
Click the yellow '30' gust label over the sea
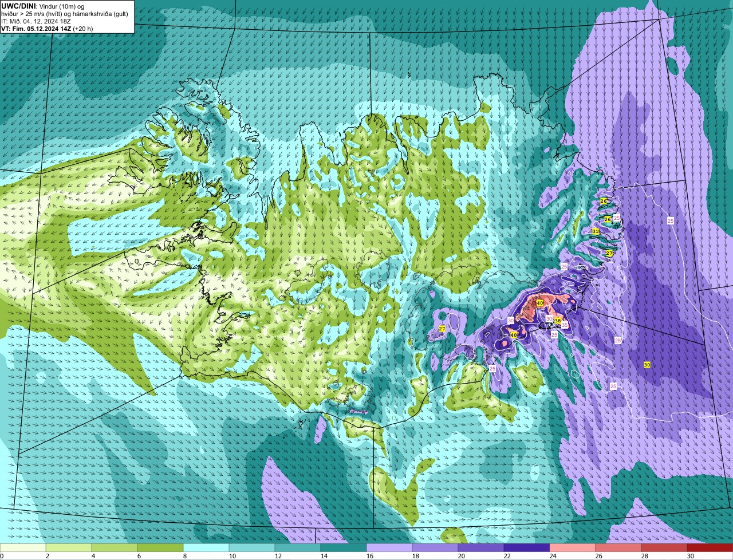(647, 365)
